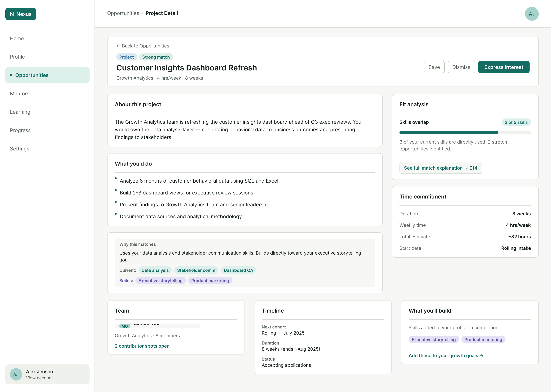Click the Project tag badge
Screen dimensions: 551x392
click(x=126, y=57)
